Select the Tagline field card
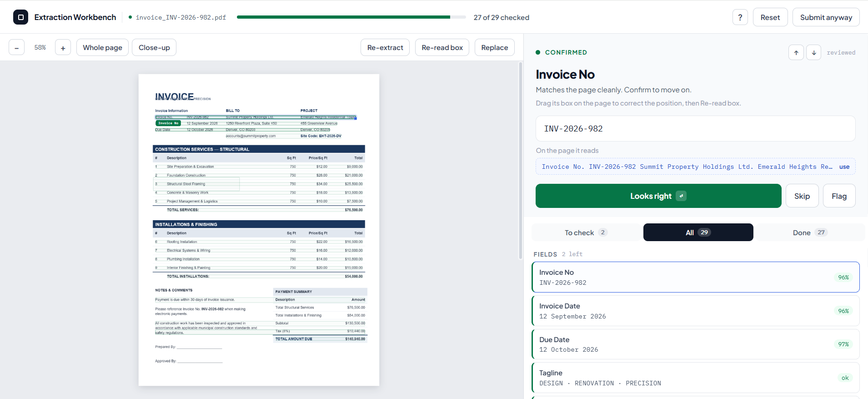Viewport: 868px width, 399px height. pos(695,378)
